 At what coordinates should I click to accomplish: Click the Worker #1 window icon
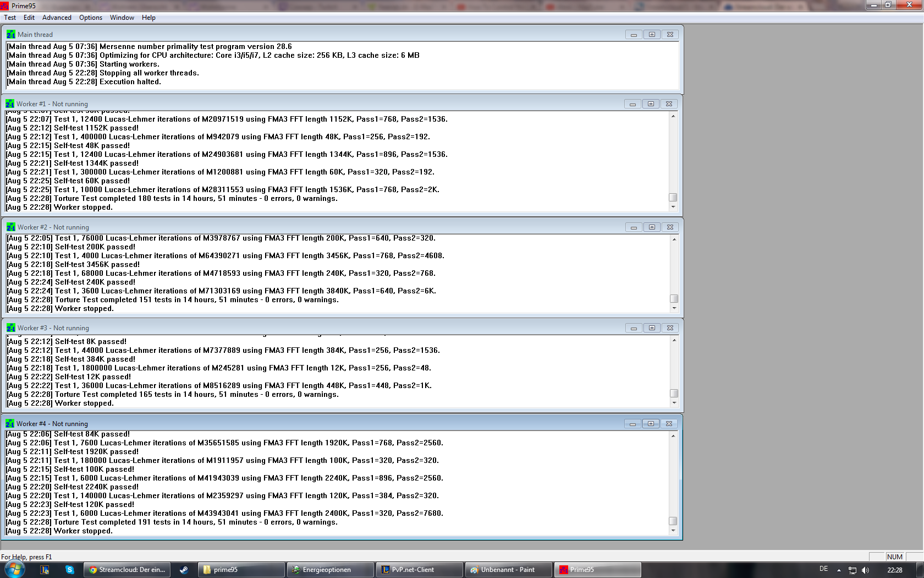point(10,103)
